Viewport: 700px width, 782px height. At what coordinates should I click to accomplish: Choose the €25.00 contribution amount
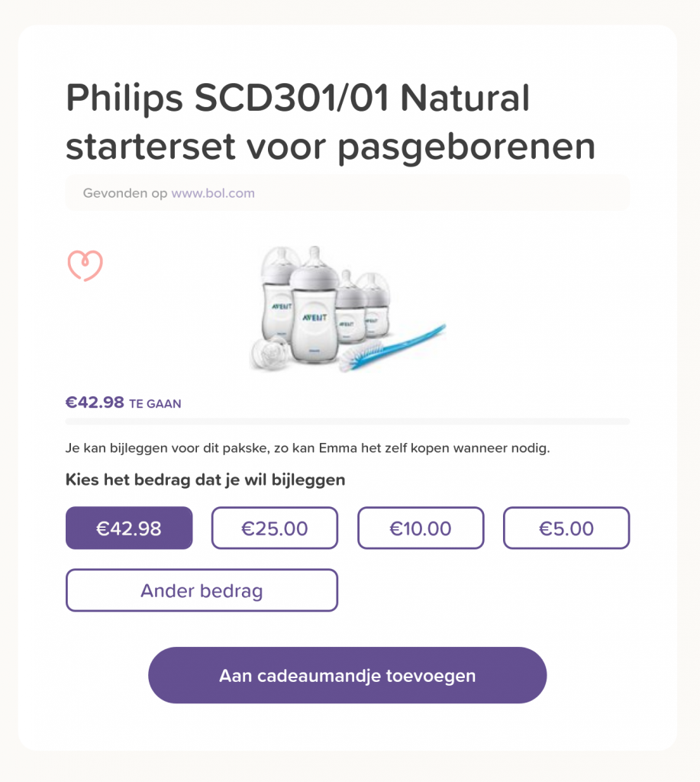click(x=275, y=528)
